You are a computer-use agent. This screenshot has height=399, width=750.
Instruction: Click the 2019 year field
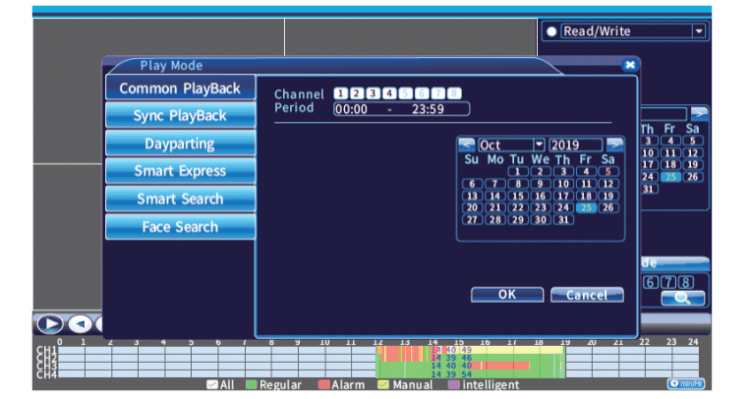(575, 144)
